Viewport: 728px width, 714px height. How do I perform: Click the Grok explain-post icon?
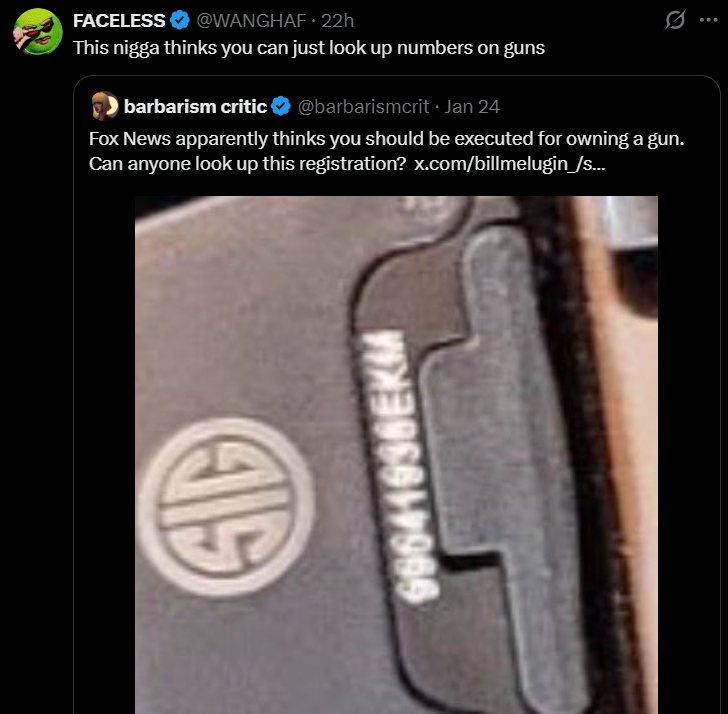tap(675, 20)
